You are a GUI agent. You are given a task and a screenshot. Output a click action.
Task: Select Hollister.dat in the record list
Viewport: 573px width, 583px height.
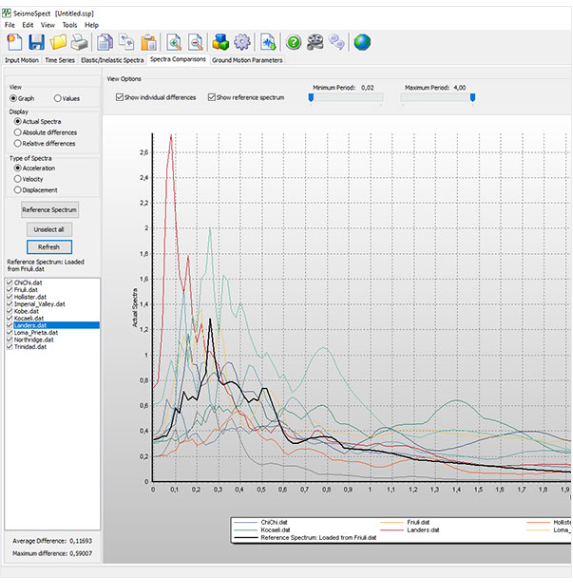click(x=30, y=297)
